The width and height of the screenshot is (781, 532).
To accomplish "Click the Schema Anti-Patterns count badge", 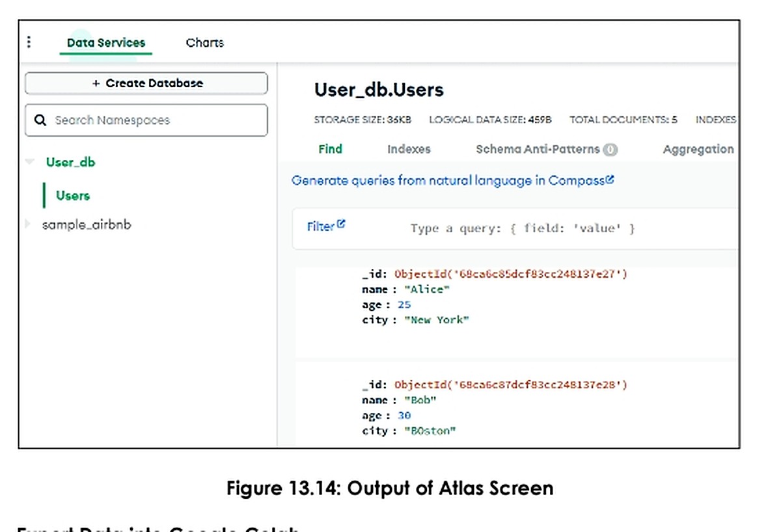I will [610, 150].
